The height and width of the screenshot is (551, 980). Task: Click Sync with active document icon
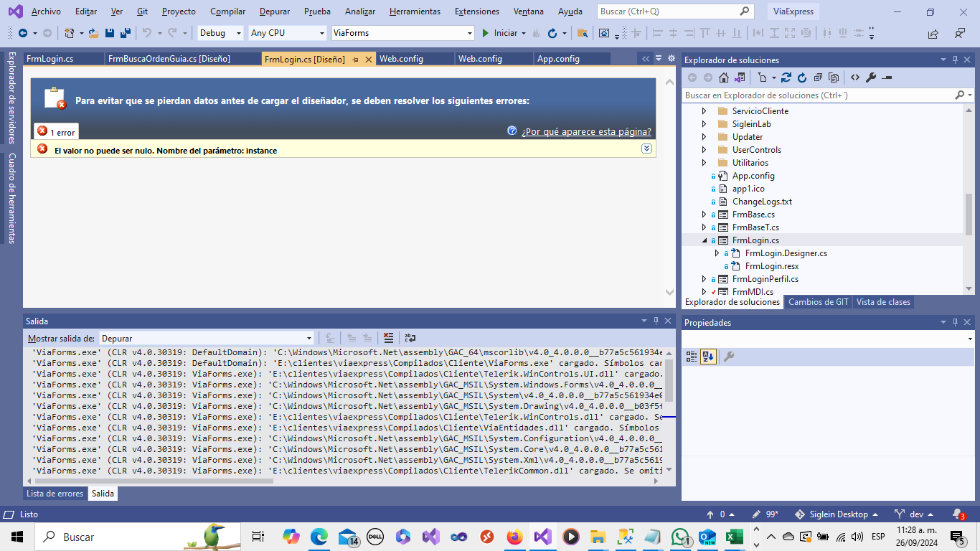[x=786, y=77]
